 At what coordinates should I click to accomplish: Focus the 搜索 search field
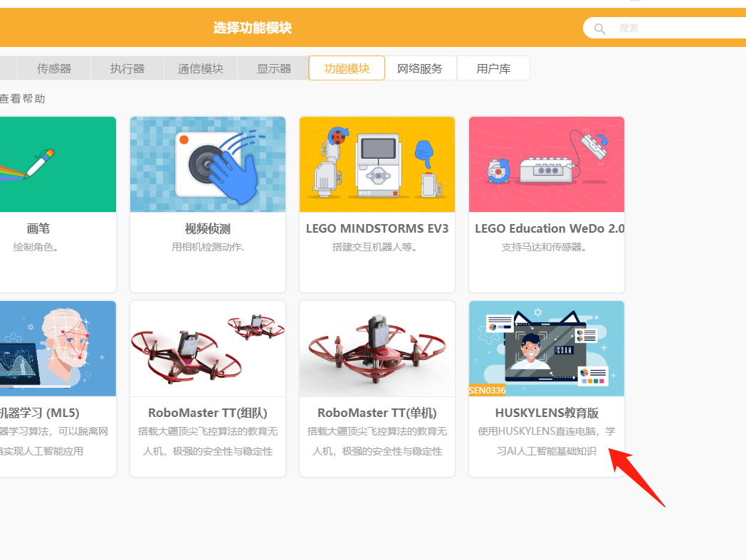click(x=666, y=28)
